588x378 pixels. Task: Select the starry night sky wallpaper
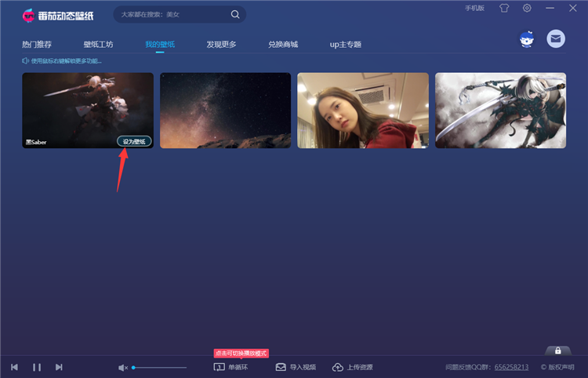click(225, 111)
